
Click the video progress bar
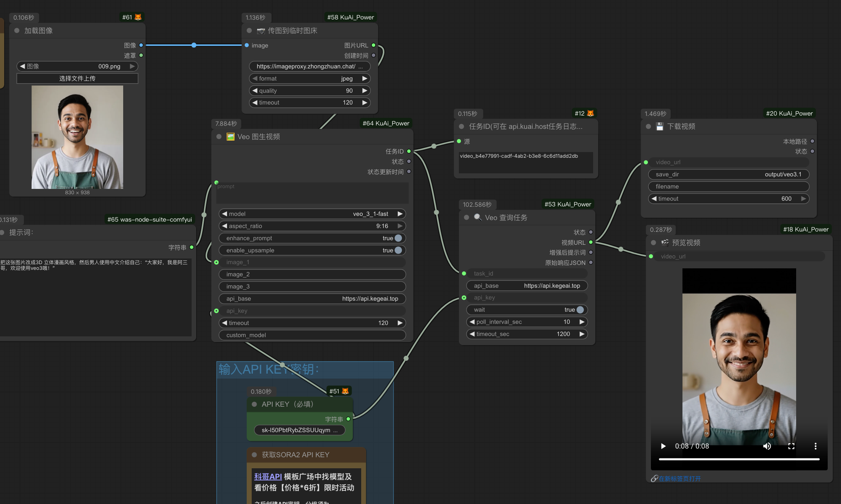739,459
